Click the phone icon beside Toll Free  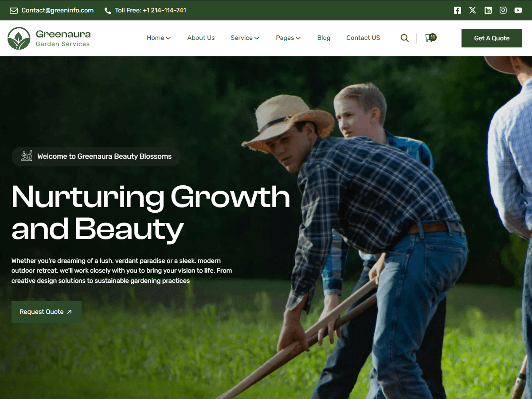coord(108,10)
